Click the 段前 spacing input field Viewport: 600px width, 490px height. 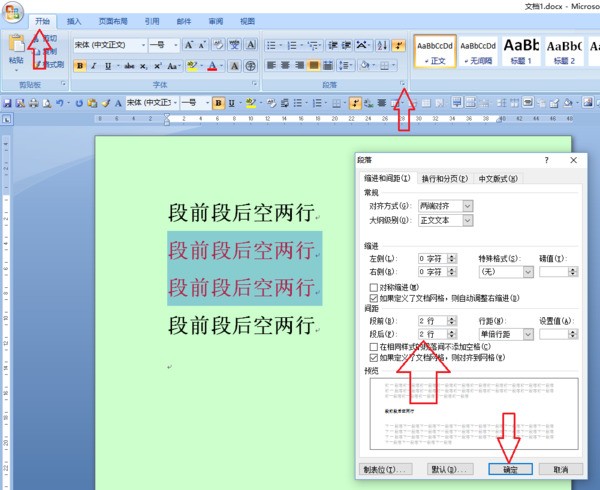pos(431,321)
